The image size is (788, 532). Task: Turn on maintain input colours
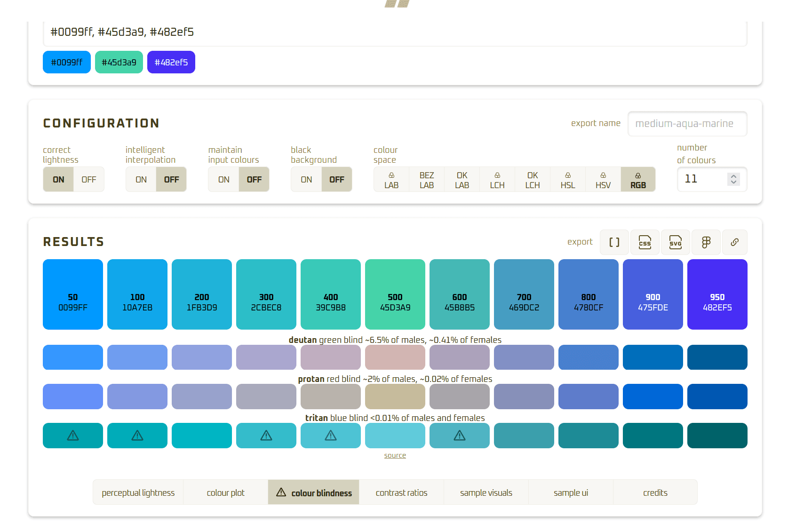pos(223,179)
